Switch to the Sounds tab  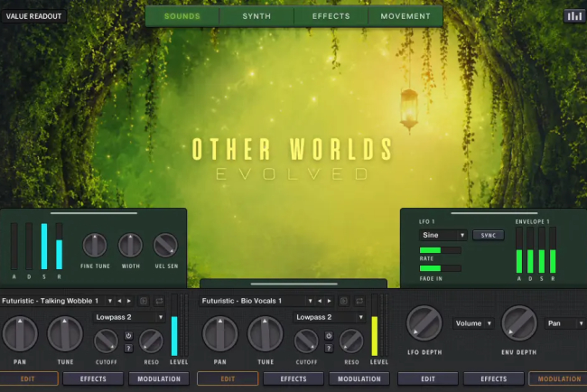(182, 16)
